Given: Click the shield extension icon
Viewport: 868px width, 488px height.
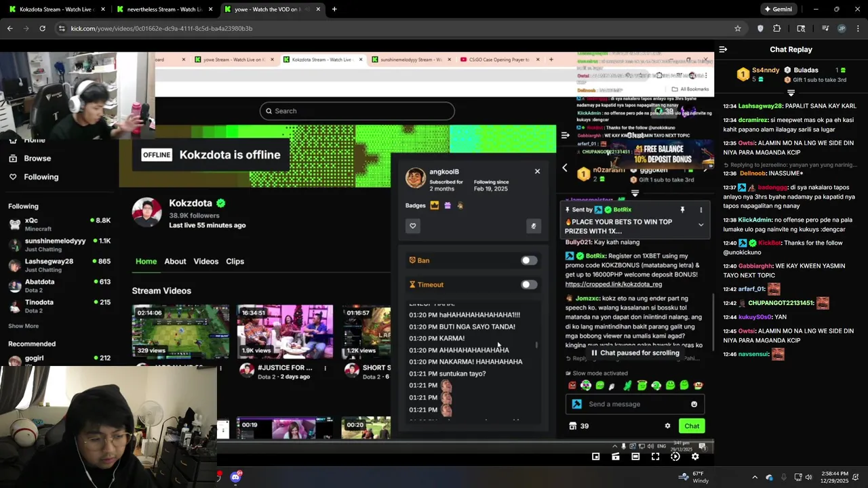Looking at the screenshot, I should click(760, 28).
